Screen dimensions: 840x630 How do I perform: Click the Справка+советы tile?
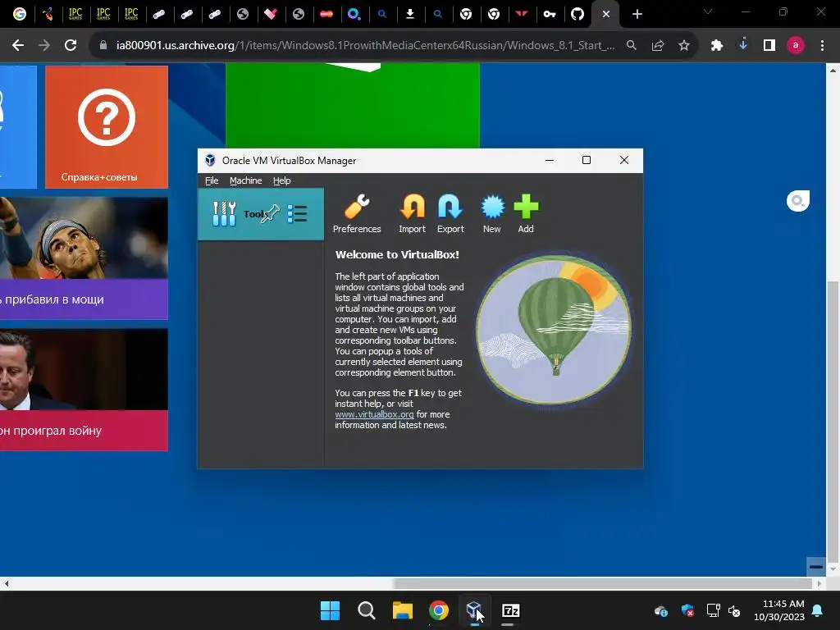(107, 127)
